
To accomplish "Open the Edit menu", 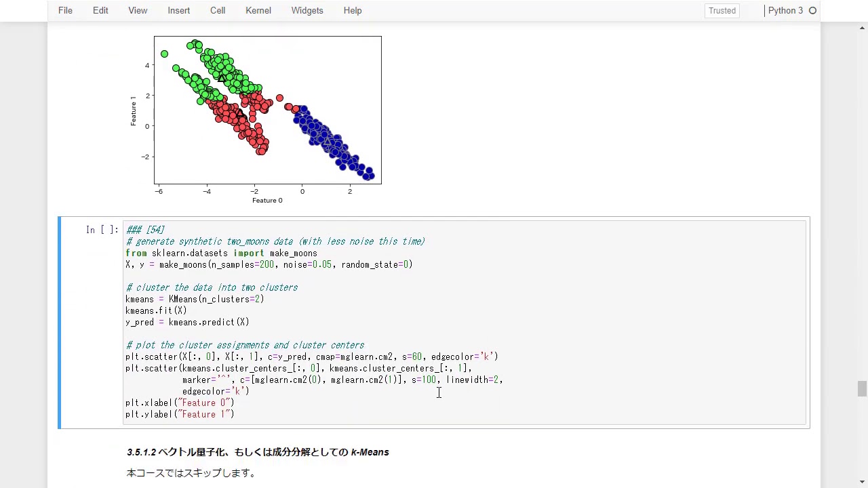I will coord(100,10).
